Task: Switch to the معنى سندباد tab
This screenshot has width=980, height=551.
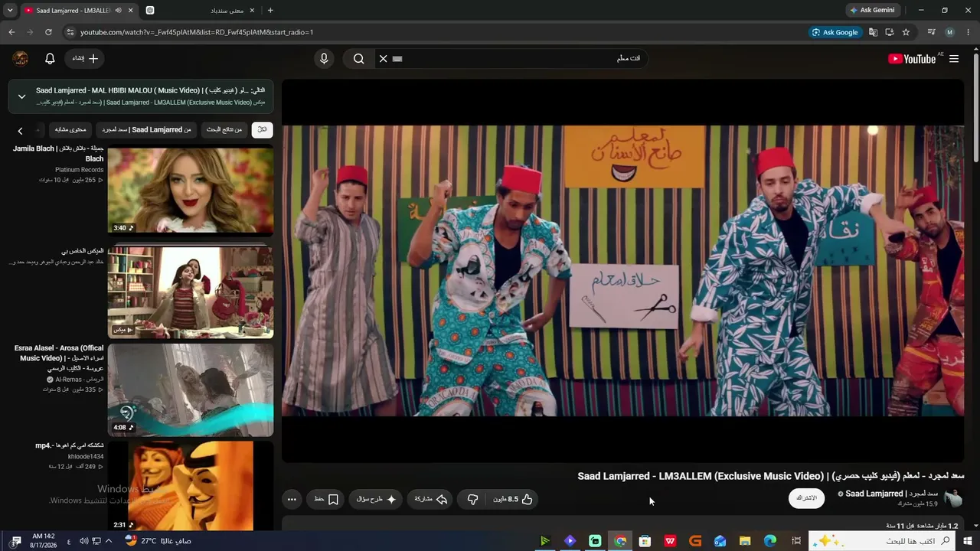Action: click(x=202, y=10)
